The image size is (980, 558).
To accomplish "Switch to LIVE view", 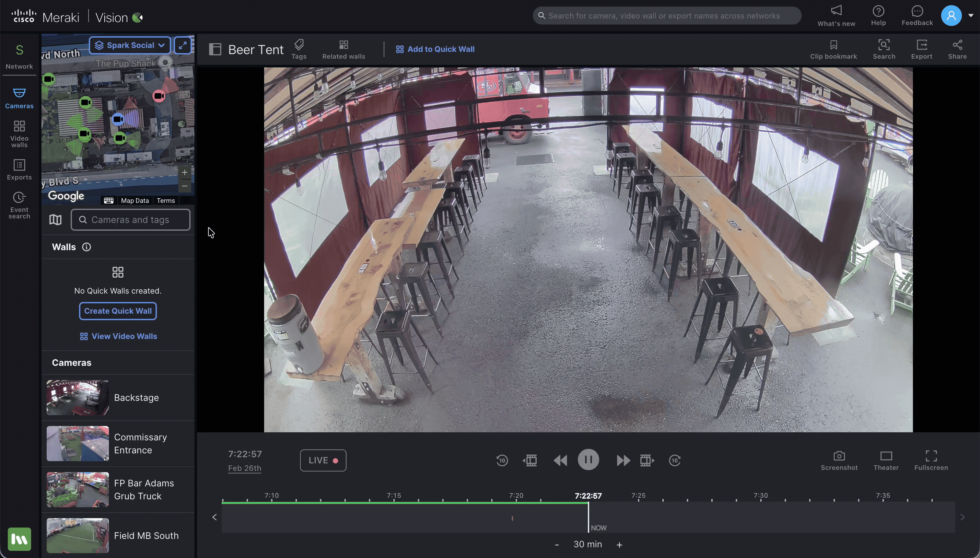I will click(x=323, y=460).
